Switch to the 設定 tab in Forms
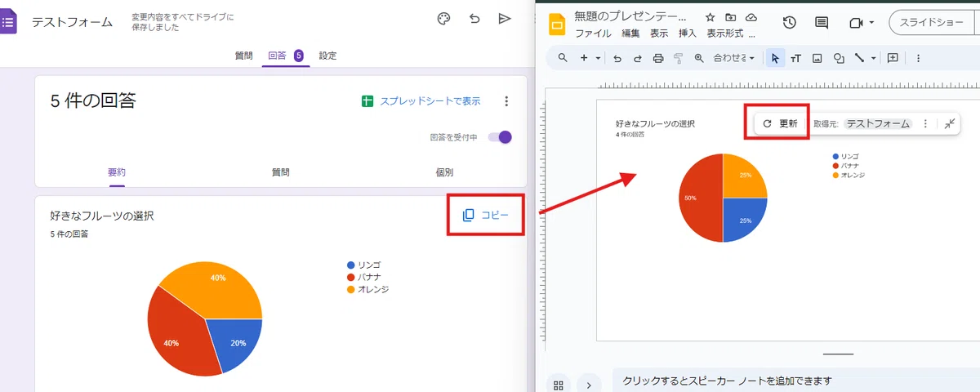980x392 pixels. (327, 56)
